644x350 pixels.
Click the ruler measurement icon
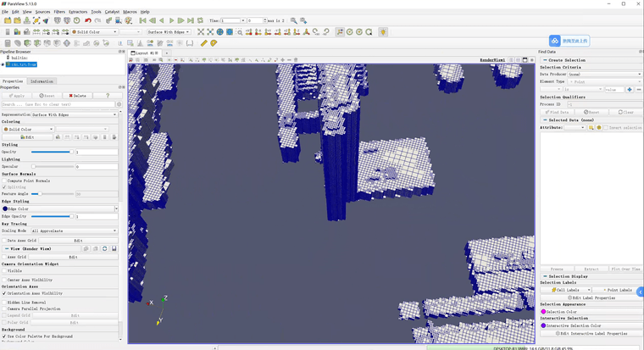pyautogui.click(x=203, y=43)
